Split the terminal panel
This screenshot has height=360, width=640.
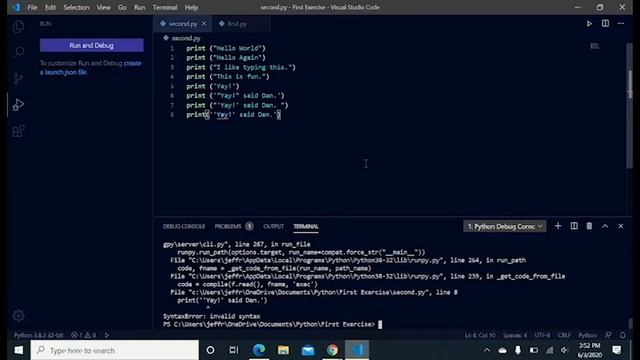pos(574,226)
